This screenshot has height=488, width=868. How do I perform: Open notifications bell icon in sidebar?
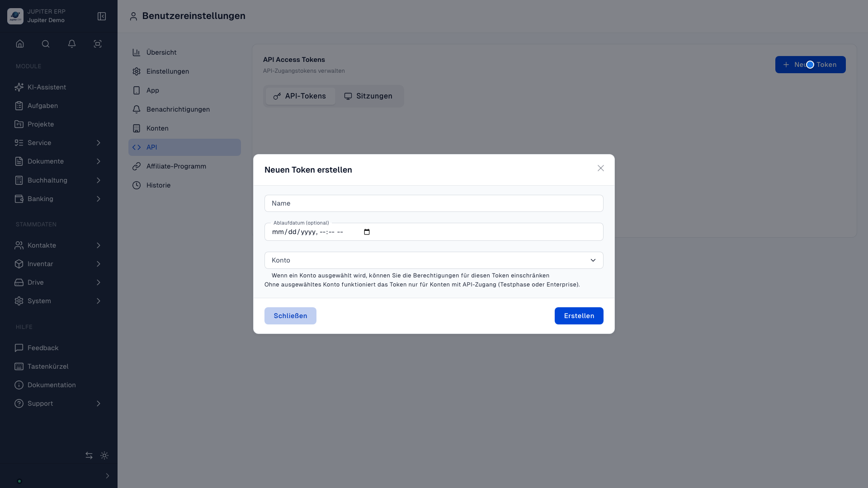click(72, 44)
